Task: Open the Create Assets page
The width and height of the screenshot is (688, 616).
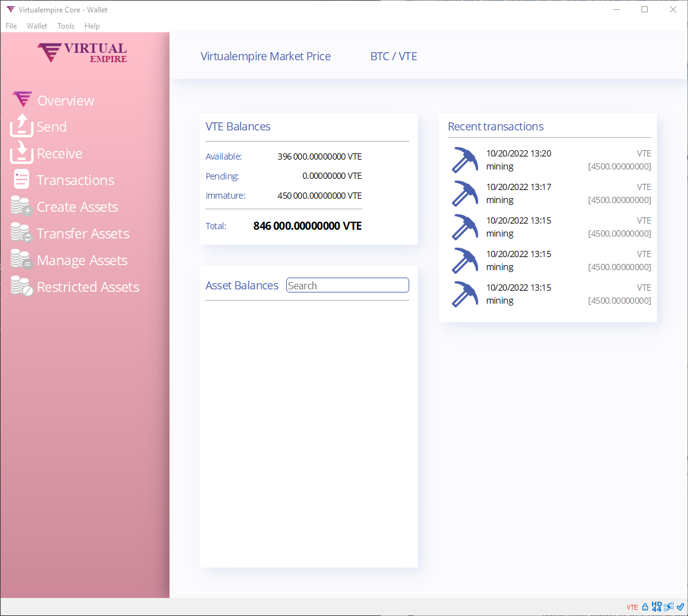Action: (78, 207)
